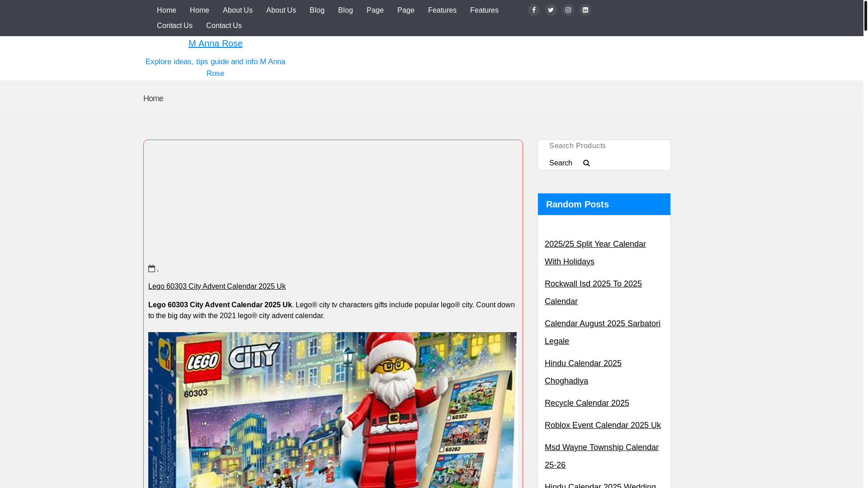The image size is (868, 488).
Task: Open Hindu Calendar 2025 Choghadiya post
Action: (583, 372)
